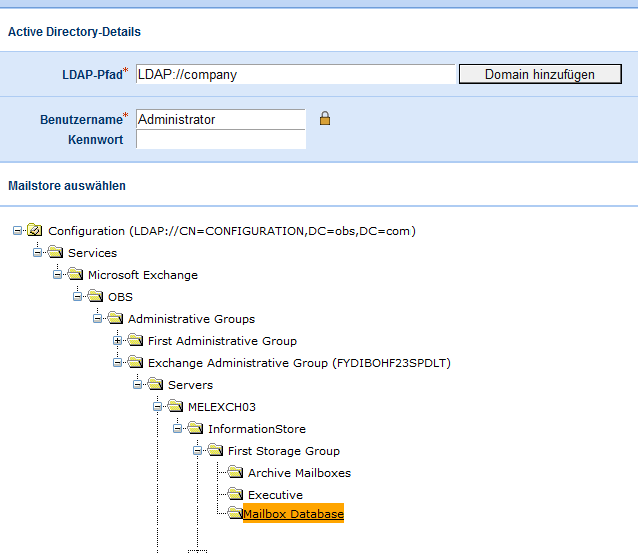
Task: Select the Administrative Groups tree label
Action: click(191, 319)
